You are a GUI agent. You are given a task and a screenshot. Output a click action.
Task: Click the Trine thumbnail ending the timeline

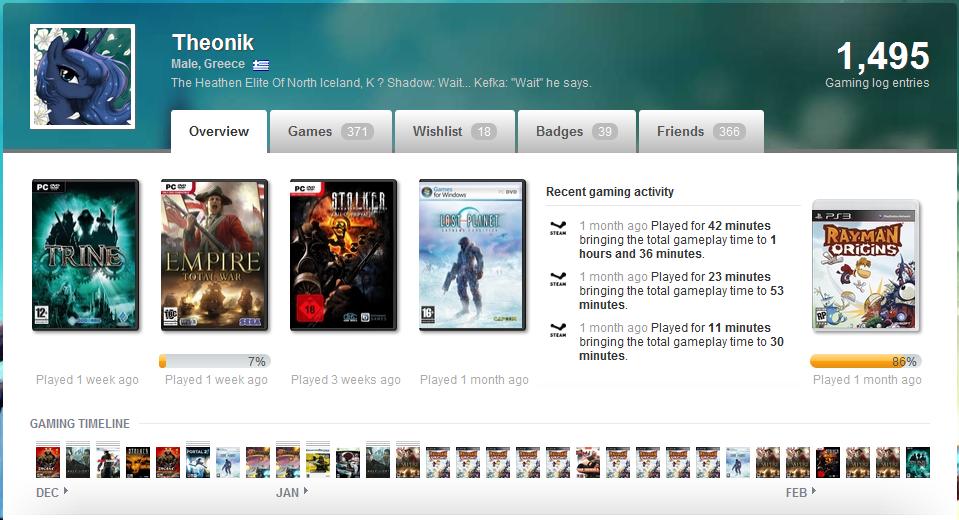point(917,462)
